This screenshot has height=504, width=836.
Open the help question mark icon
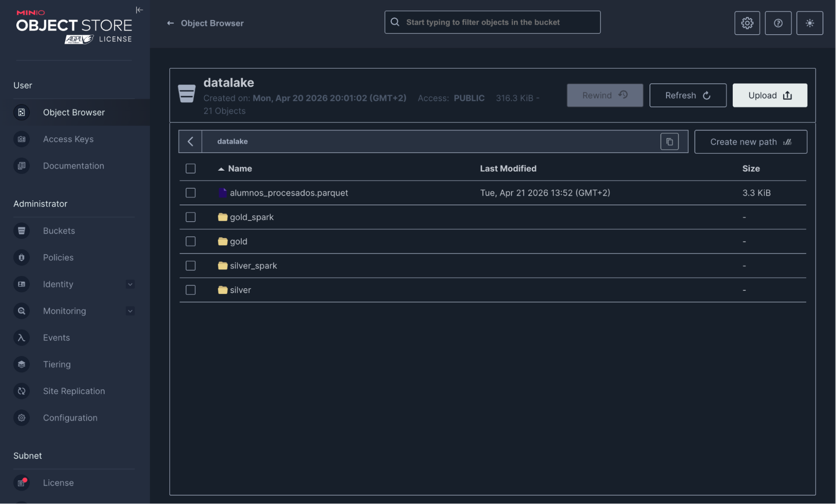778,23
